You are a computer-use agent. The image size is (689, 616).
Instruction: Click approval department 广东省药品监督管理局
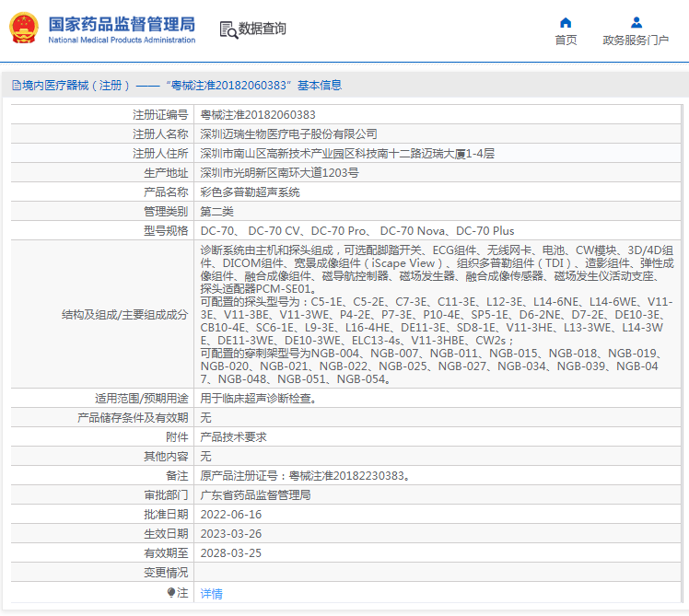pos(255,495)
